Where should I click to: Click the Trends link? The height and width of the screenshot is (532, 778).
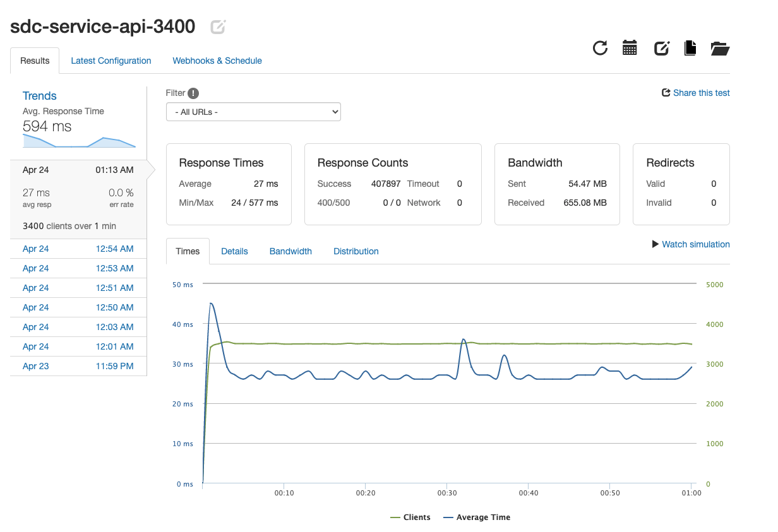click(40, 96)
